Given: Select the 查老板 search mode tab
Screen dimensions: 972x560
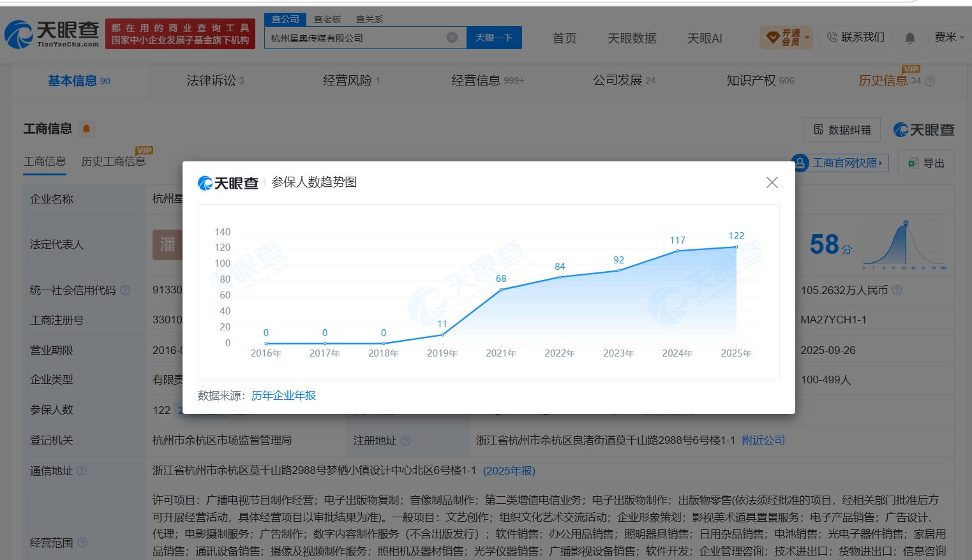Looking at the screenshot, I should tap(327, 19).
